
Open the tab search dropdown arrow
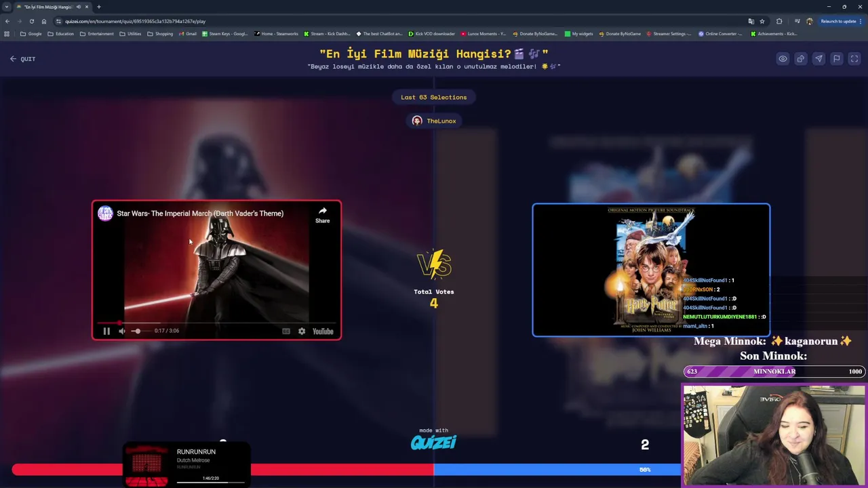pos(6,7)
